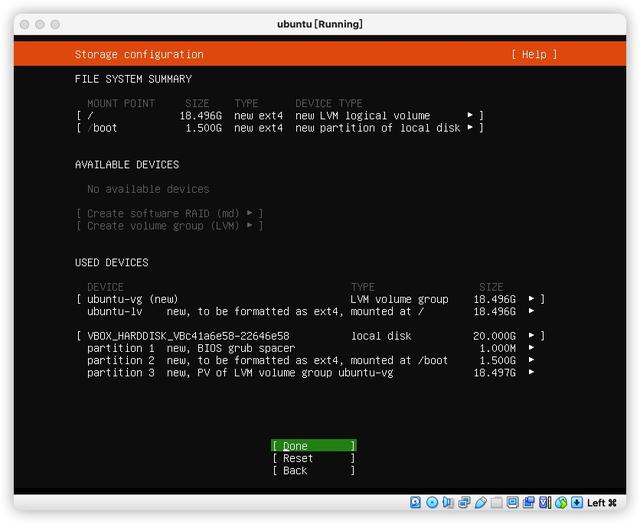Select the Back button
Viewport: 640px width, 524px height.
click(314, 470)
